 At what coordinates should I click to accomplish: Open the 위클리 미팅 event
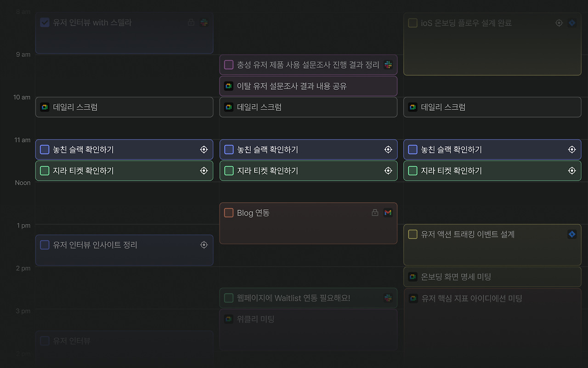tap(308, 329)
